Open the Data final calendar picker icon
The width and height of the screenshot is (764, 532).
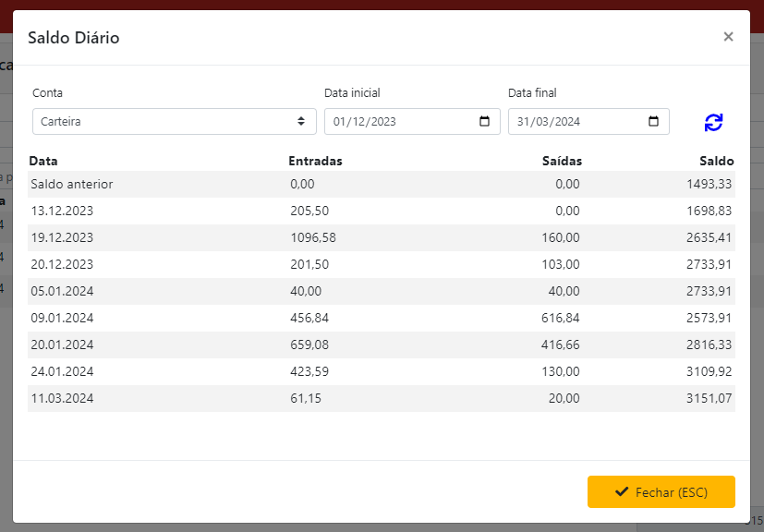[x=654, y=122]
